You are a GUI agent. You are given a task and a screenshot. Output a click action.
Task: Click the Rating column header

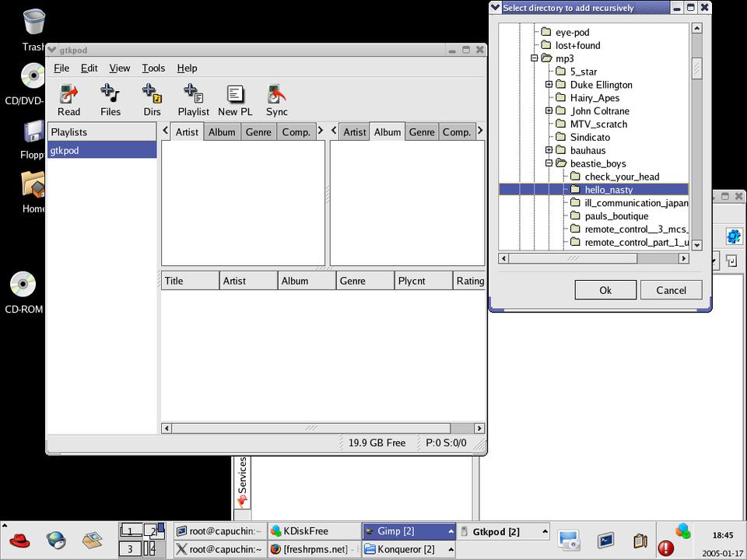pyautogui.click(x=469, y=281)
